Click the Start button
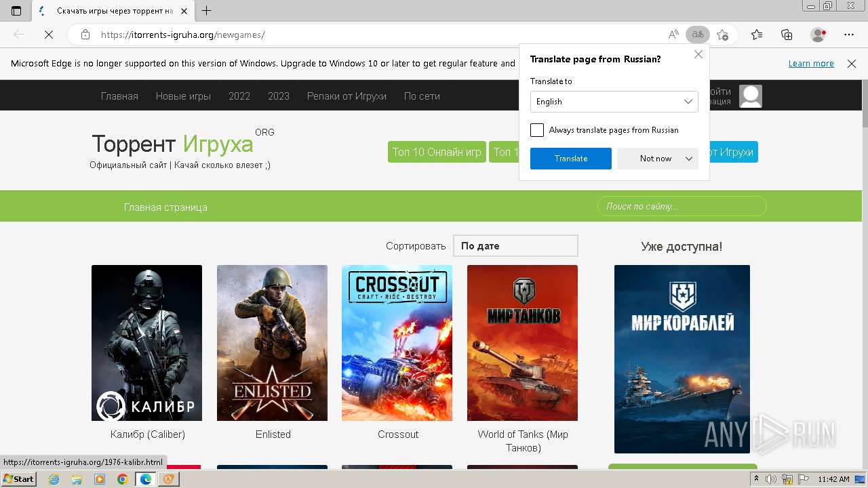Screen dimensions: 868x488 tap(18, 479)
